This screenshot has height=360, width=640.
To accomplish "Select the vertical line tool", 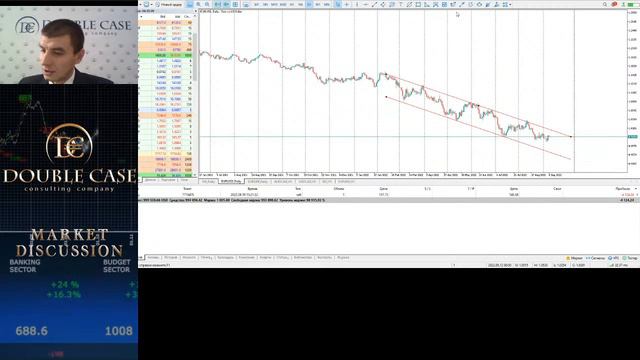I will pos(357,4).
